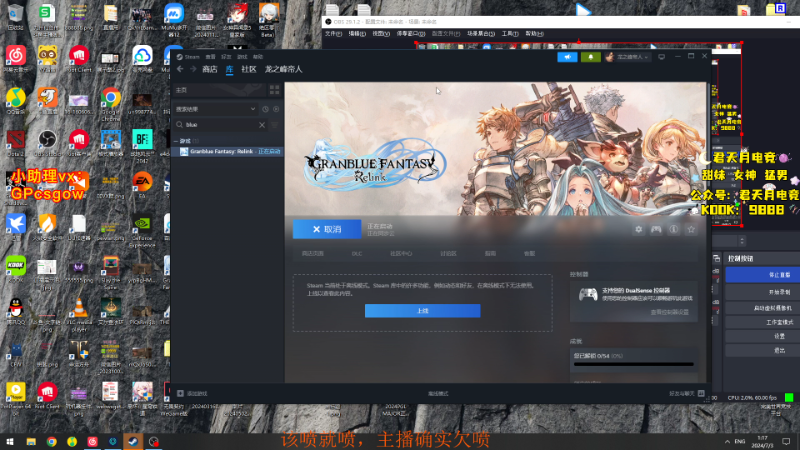The image size is (800, 450).
Task: Clear the 'blue' search text
Action: pyautogui.click(x=262, y=124)
